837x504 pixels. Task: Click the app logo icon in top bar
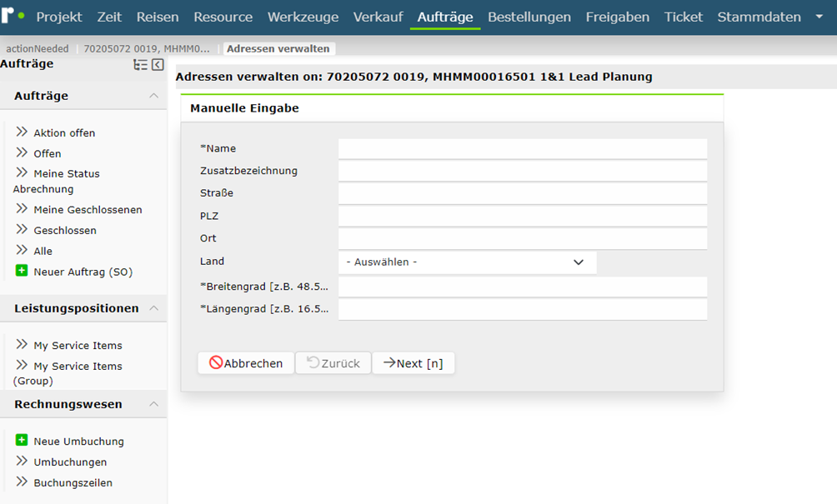pyautogui.click(x=12, y=14)
